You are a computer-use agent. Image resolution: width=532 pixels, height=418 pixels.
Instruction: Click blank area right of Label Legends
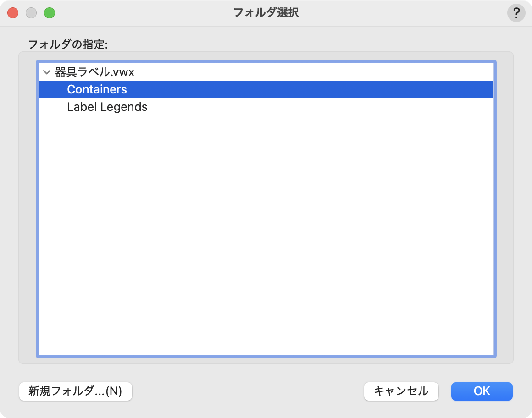pos(321,107)
